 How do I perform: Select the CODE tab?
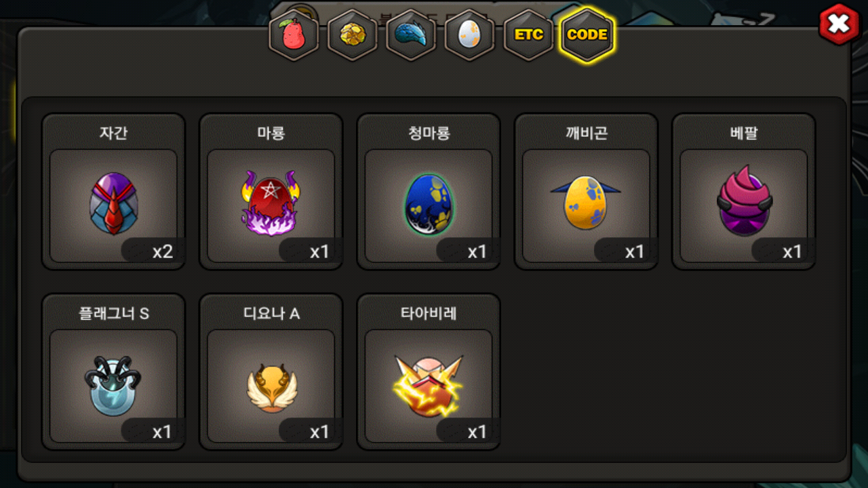point(587,35)
